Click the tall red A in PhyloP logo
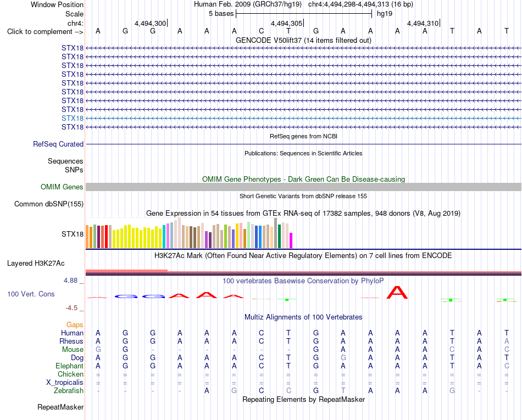This screenshot has height=420, width=522. (397, 292)
